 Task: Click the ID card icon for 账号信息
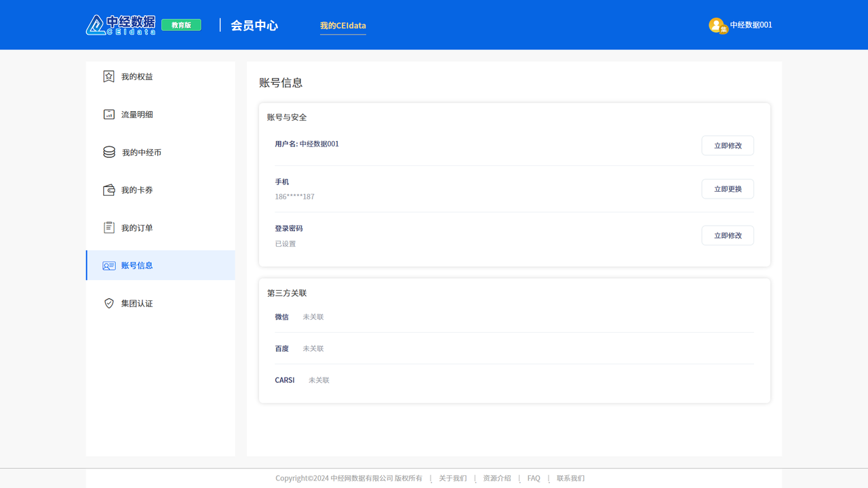pyautogui.click(x=108, y=266)
